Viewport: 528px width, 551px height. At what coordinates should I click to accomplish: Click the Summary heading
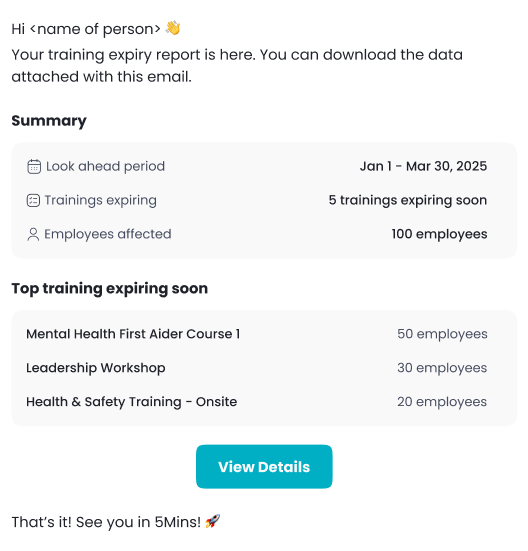pos(49,121)
